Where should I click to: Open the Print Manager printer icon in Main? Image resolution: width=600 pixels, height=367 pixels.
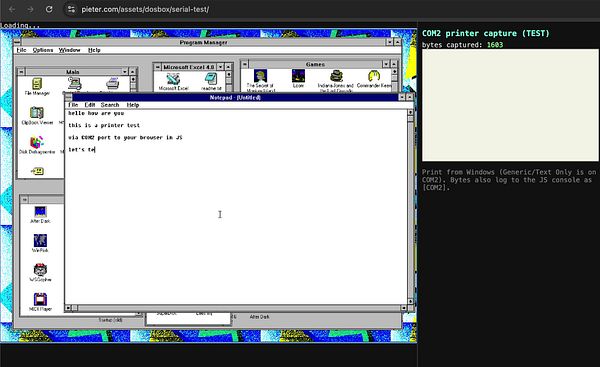point(112,83)
